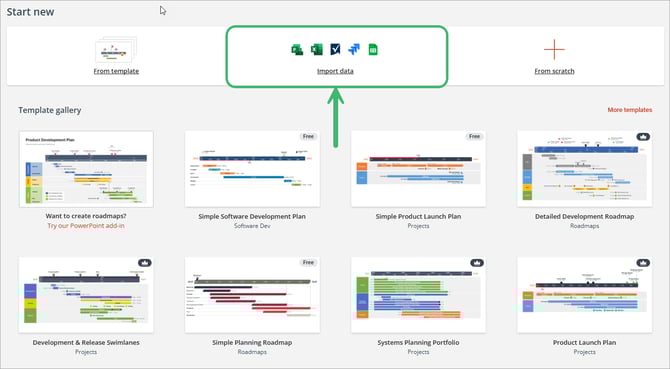The width and height of the screenshot is (670, 369).
Task: Choose the Product Launch Plan template thumbnail
Action: (585, 295)
